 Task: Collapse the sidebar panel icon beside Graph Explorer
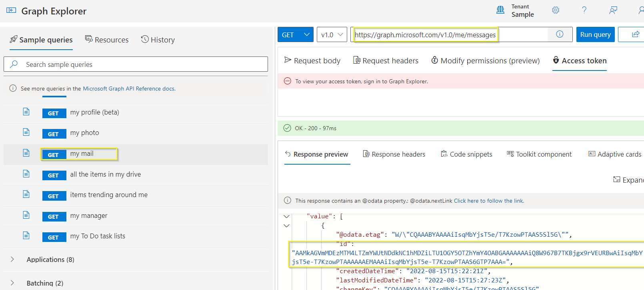(11, 10)
